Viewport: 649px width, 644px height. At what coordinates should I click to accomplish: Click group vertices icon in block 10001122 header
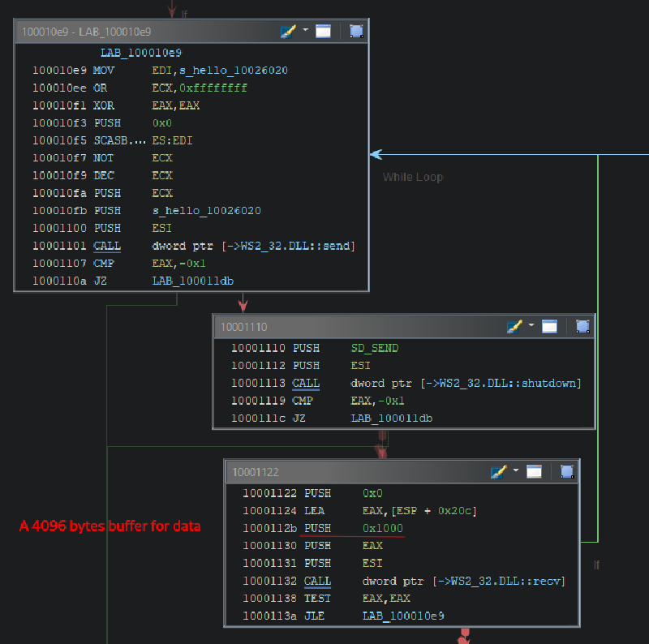click(x=566, y=472)
